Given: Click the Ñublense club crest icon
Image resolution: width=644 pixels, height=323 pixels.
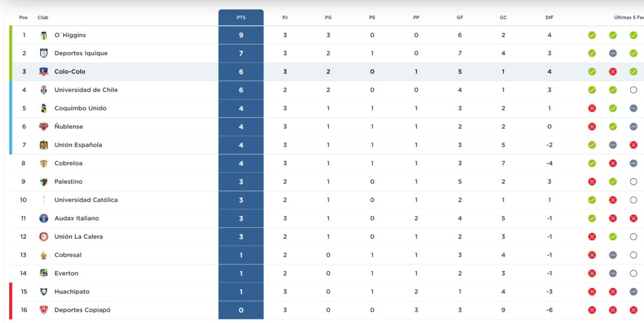Looking at the screenshot, I should click(44, 127).
